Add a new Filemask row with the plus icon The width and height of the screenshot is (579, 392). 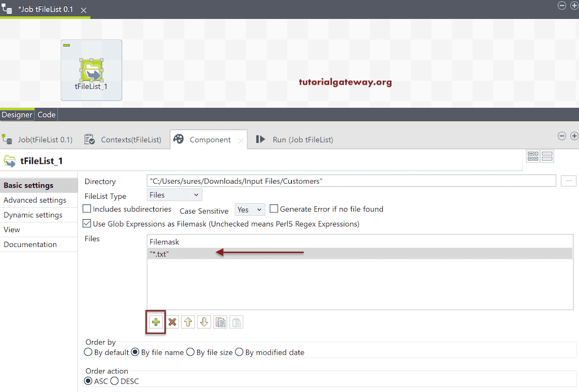click(x=155, y=322)
